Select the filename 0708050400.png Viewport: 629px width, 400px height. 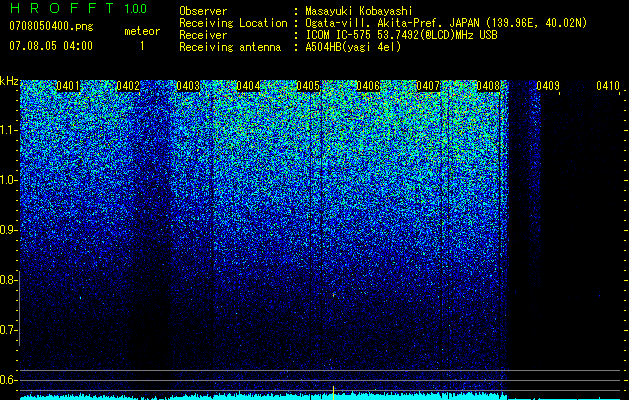pos(51,26)
